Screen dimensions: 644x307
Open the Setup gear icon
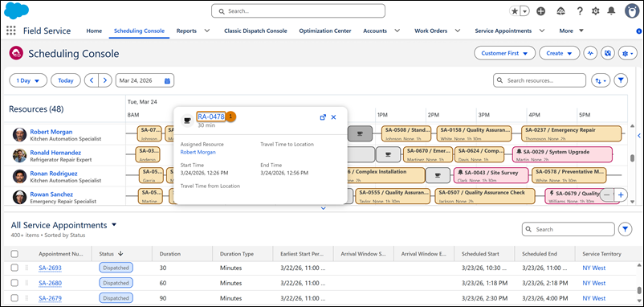tap(596, 11)
